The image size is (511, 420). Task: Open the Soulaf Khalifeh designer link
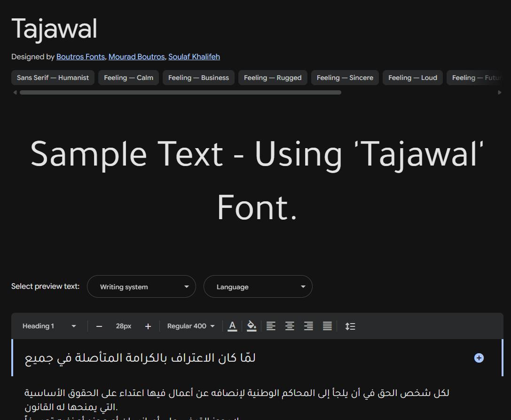[x=194, y=57]
